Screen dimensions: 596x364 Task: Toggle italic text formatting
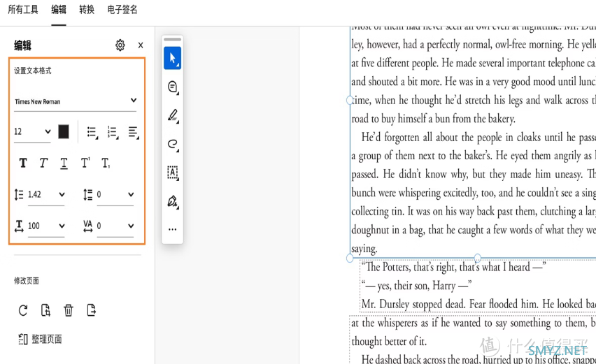click(x=43, y=163)
